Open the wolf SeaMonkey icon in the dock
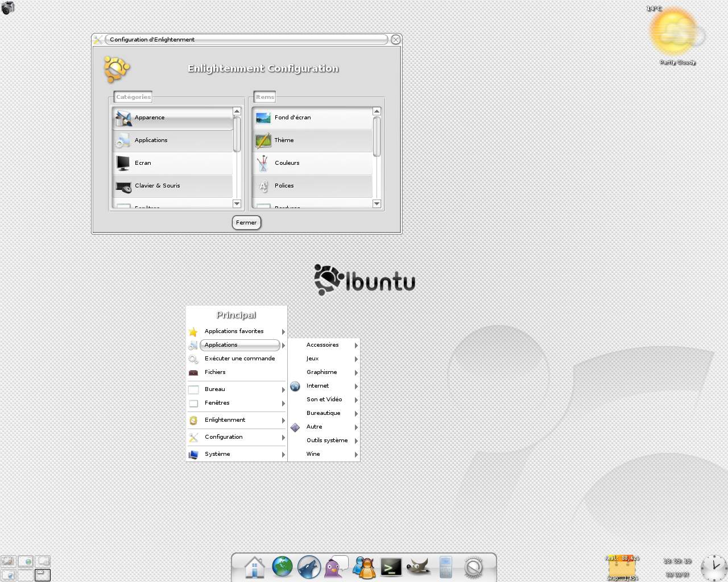This screenshot has height=582, width=728. pyautogui.click(x=309, y=567)
